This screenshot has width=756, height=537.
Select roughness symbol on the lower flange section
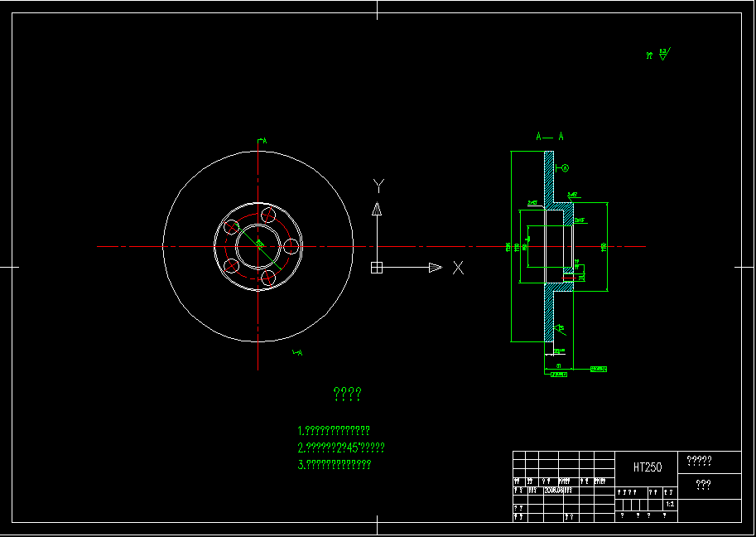559,329
